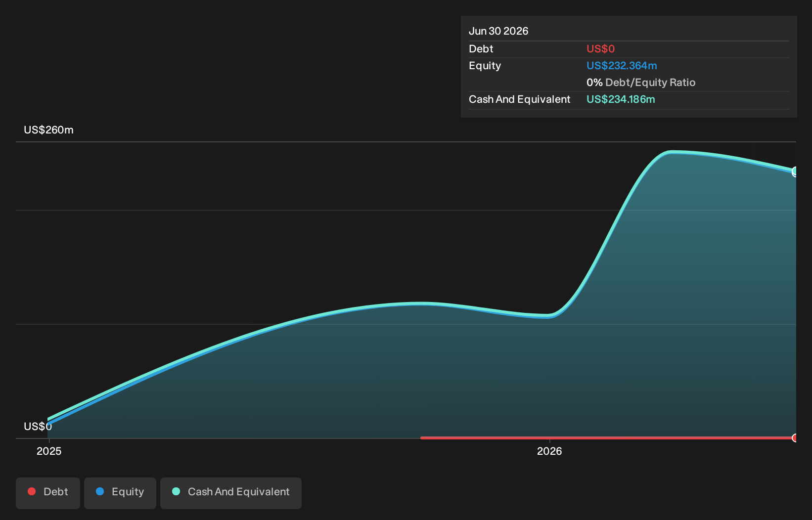Screen dimensions: 812x520
Task: Click the red Debt endpoint marker
Action: click(795, 438)
